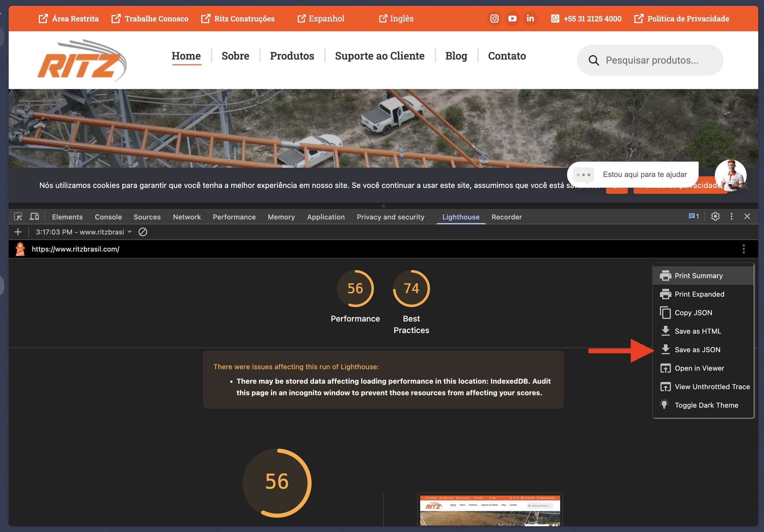Open the Produtos nav link
Screen dimensions: 764x532
[292, 56]
